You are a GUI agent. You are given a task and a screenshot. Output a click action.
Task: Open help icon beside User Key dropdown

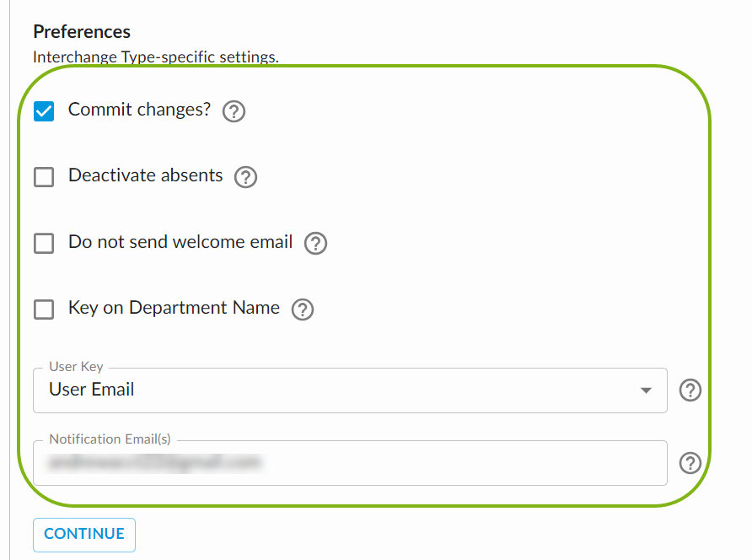(x=690, y=390)
